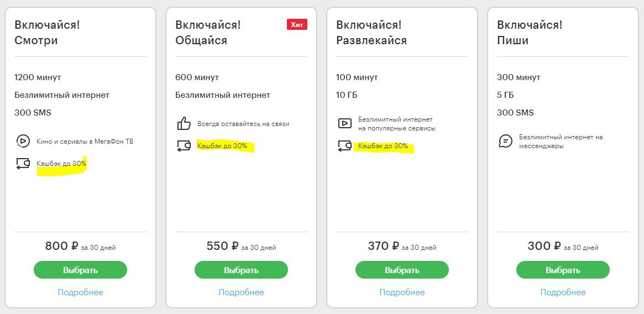
Task: Click the Включайся! Смотри card title
Action: click(47, 33)
